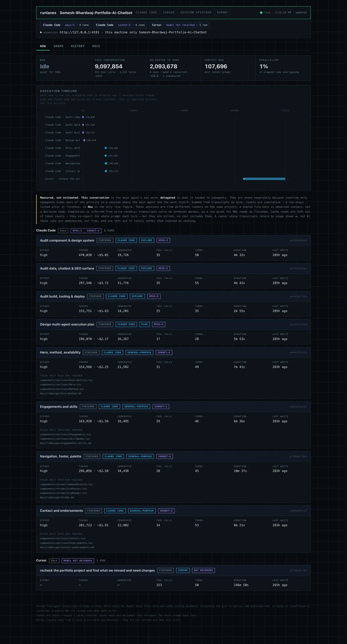Click tokens value 470,038 · ~$5.01
Image resolution: width=347 pixels, height=644 pixels.
pos(94,255)
